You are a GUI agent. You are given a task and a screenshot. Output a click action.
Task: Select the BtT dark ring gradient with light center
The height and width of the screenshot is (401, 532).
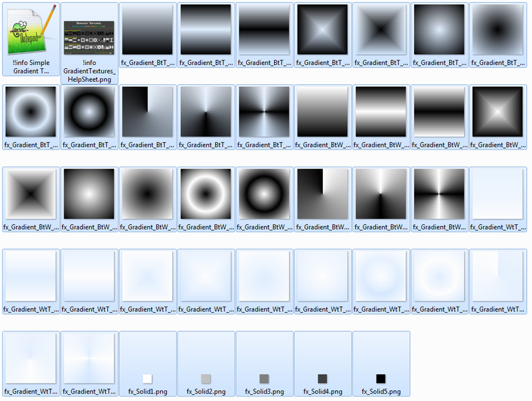click(89, 117)
